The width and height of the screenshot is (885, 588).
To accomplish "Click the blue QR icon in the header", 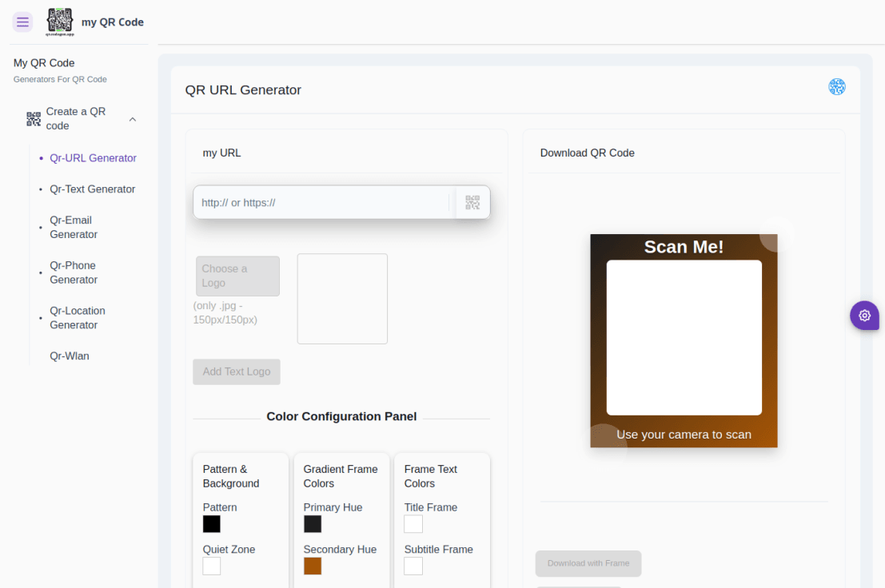I will [x=836, y=87].
